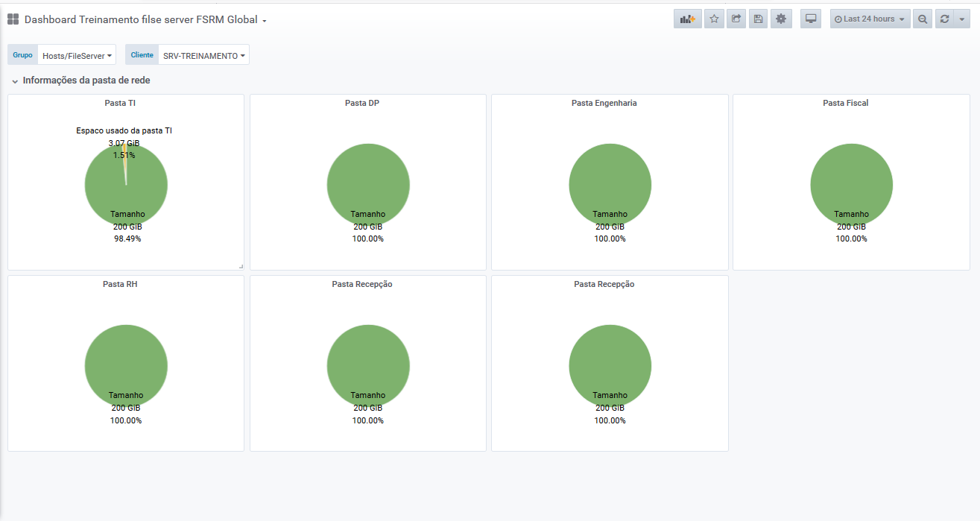
Task: Refresh dashboard using refresh icon
Action: coord(944,19)
